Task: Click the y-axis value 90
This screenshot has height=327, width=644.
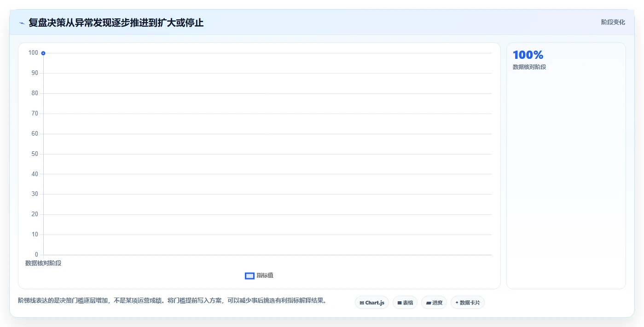Action: [x=35, y=73]
